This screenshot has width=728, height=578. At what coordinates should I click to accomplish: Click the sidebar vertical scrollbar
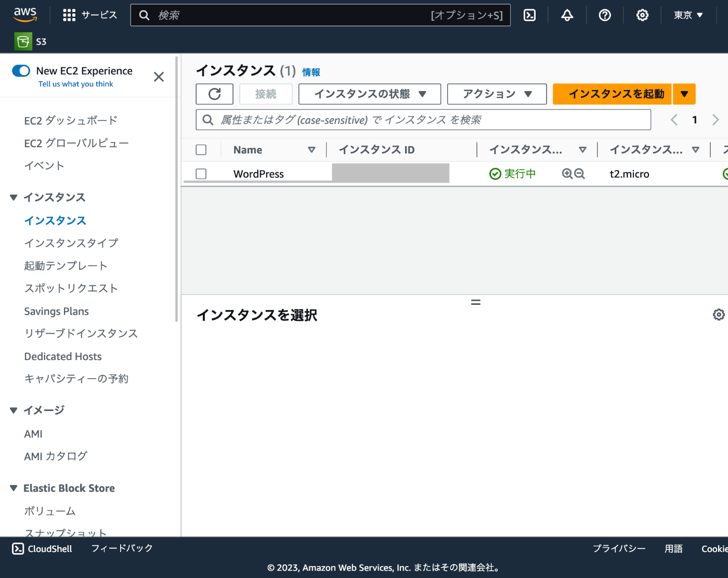tap(177, 189)
